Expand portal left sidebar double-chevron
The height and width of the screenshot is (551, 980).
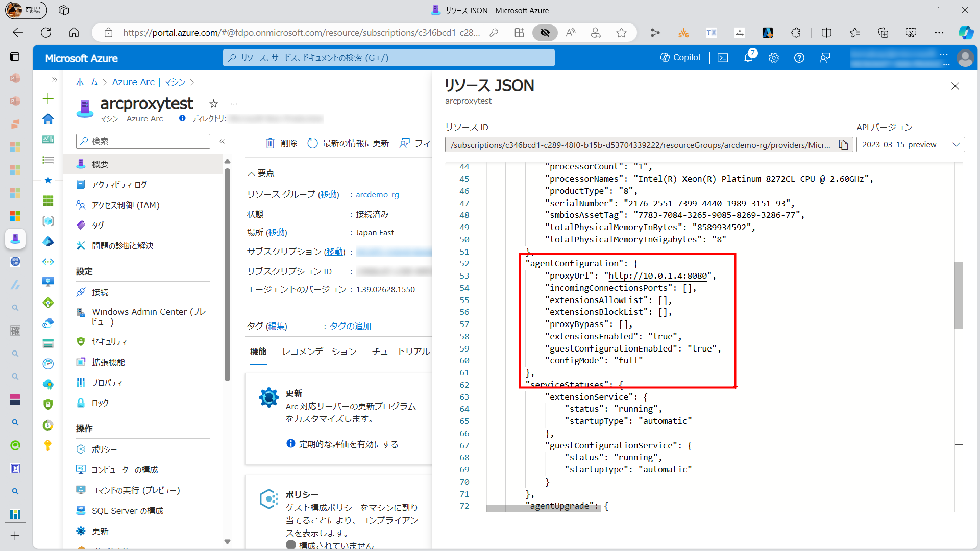click(x=54, y=80)
